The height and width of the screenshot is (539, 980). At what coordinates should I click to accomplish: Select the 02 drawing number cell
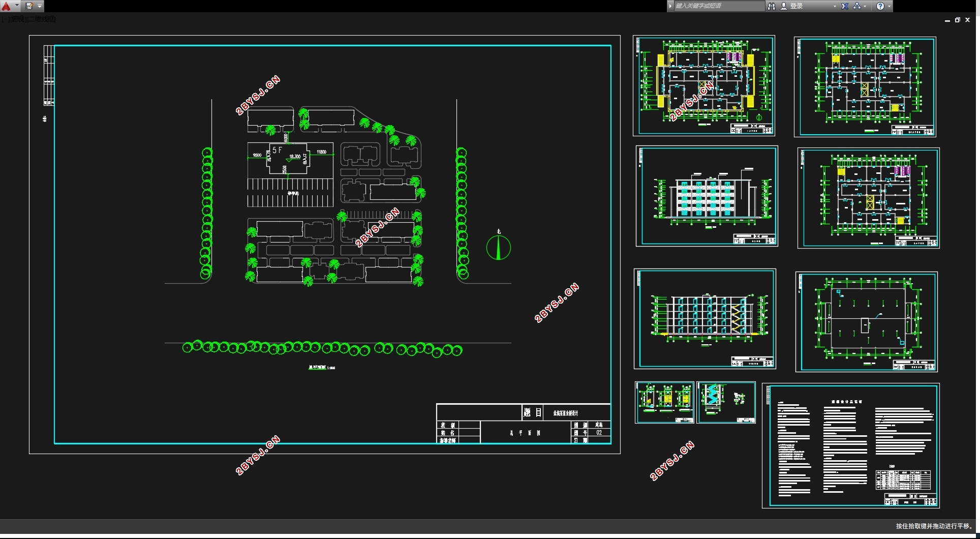(x=599, y=433)
